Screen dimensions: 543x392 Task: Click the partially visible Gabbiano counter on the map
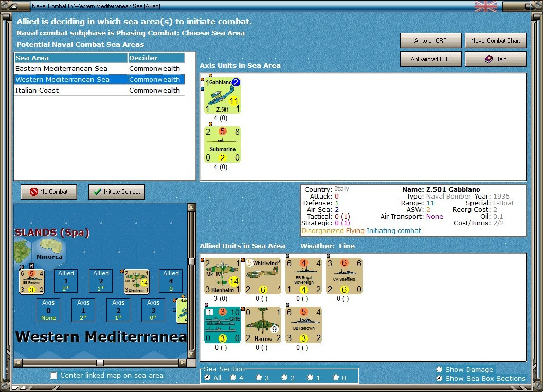pos(182,311)
